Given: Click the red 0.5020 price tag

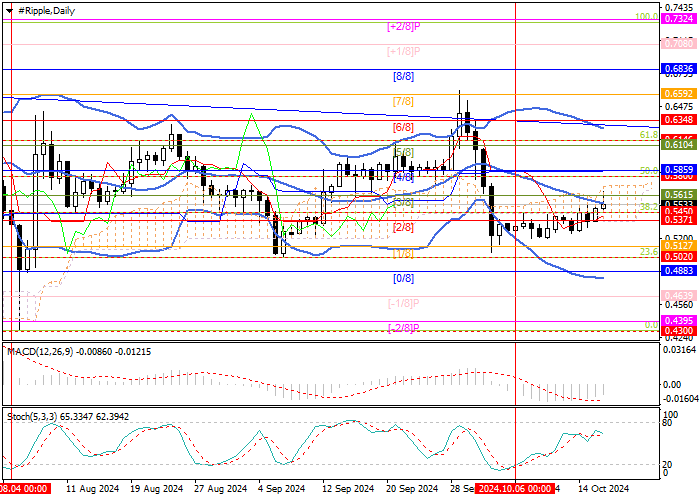Looking at the screenshot, I should [679, 257].
